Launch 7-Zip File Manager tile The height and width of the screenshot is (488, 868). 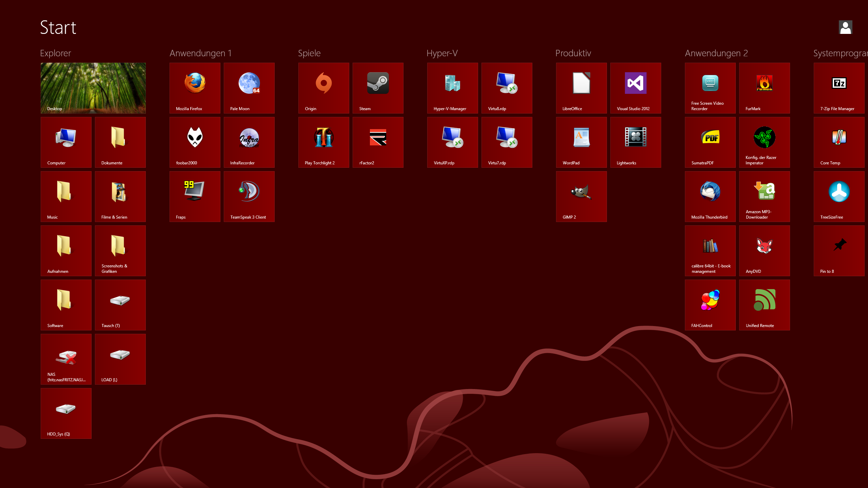[x=839, y=88]
